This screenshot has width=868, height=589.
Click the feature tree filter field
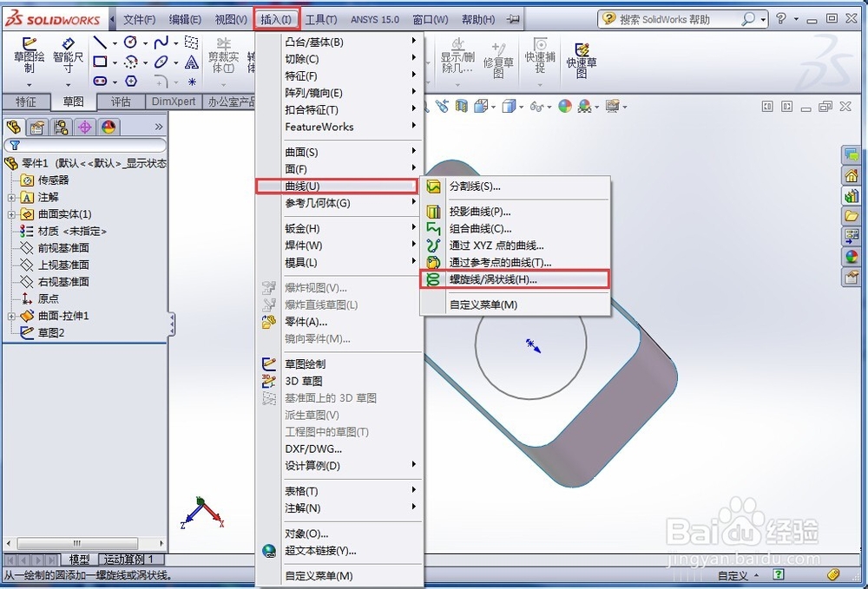(85, 146)
